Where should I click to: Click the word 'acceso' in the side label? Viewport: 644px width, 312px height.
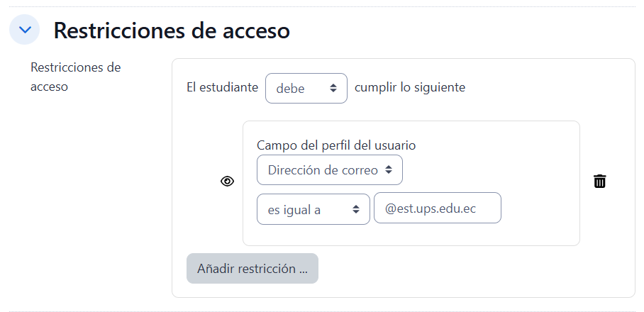(x=49, y=87)
